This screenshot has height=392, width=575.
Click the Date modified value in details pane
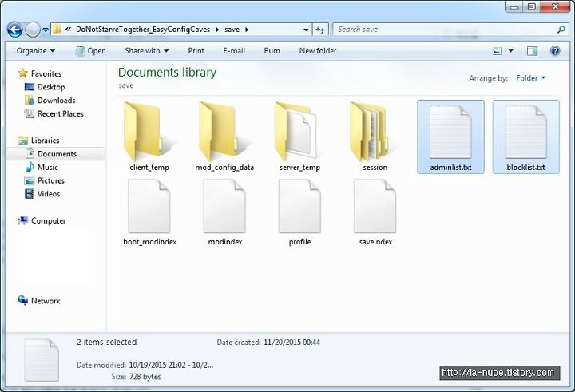click(171, 365)
